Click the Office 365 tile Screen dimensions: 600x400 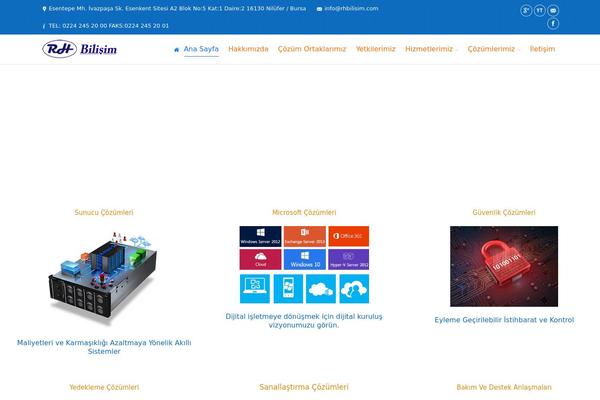349,236
